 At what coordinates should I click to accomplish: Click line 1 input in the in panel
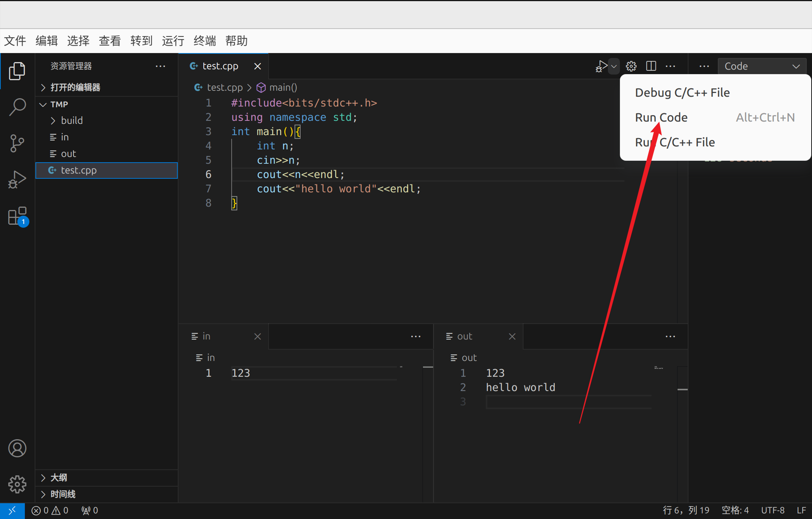pos(314,373)
